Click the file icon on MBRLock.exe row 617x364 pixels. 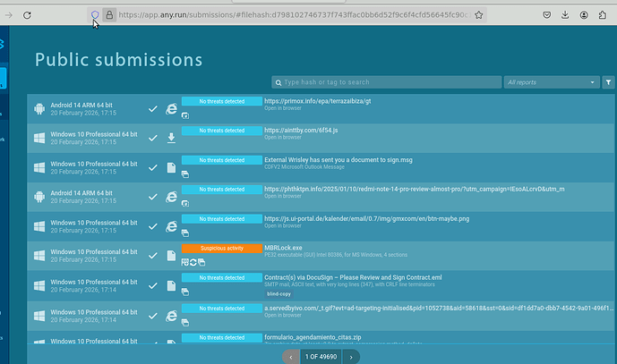[172, 255]
